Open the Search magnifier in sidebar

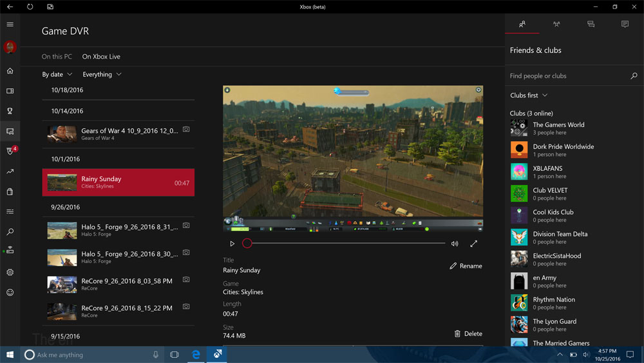pyautogui.click(x=10, y=232)
